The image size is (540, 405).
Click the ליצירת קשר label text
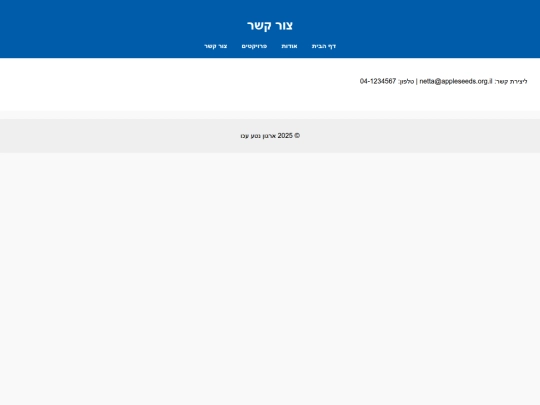(x=511, y=82)
